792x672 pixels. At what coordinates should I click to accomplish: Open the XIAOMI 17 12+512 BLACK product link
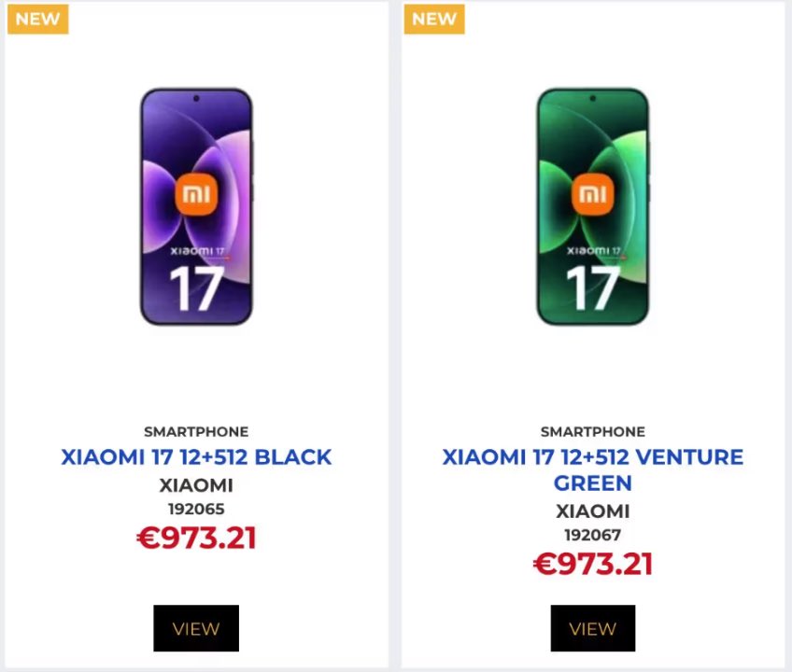(196, 456)
